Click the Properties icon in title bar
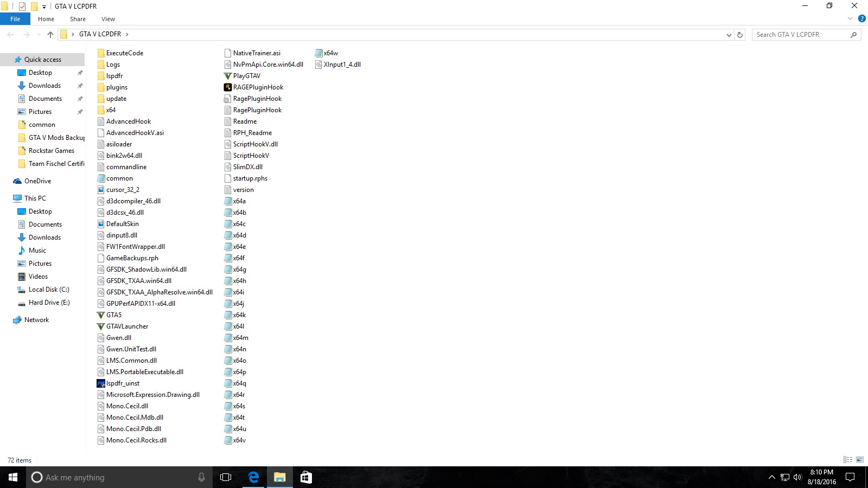The height and width of the screenshot is (488, 868). pos(22,6)
